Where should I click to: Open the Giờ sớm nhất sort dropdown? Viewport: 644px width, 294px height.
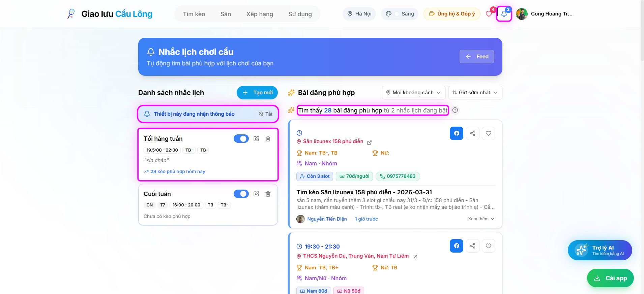[475, 93]
